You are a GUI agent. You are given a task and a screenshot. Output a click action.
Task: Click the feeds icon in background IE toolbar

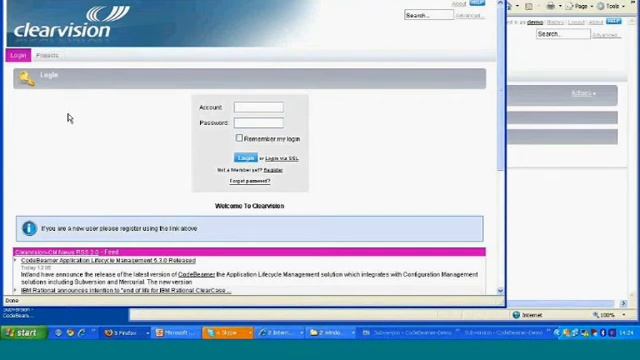[529, 6]
